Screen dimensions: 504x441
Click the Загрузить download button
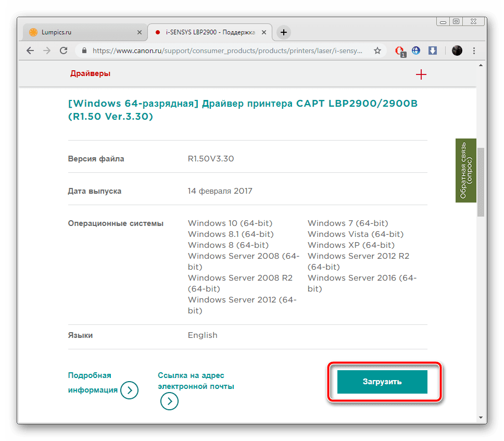point(382,382)
